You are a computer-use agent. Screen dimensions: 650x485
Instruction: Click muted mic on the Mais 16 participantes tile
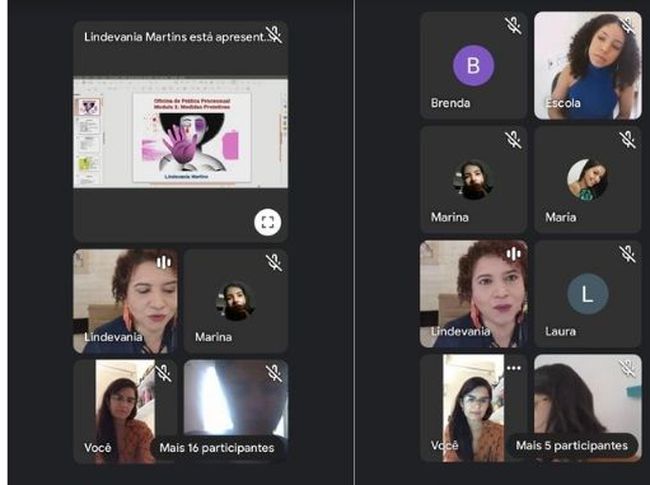(274, 373)
